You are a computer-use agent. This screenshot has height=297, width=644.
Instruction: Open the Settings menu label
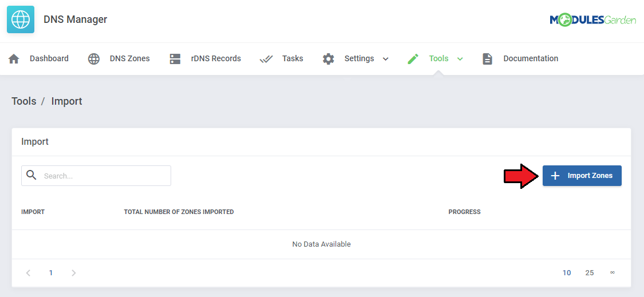click(x=359, y=58)
